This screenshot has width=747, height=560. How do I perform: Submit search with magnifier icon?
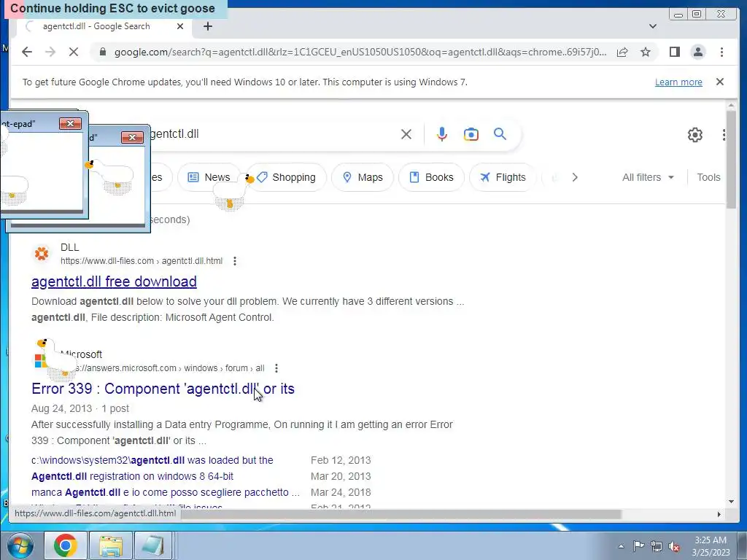pyautogui.click(x=500, y=134)
